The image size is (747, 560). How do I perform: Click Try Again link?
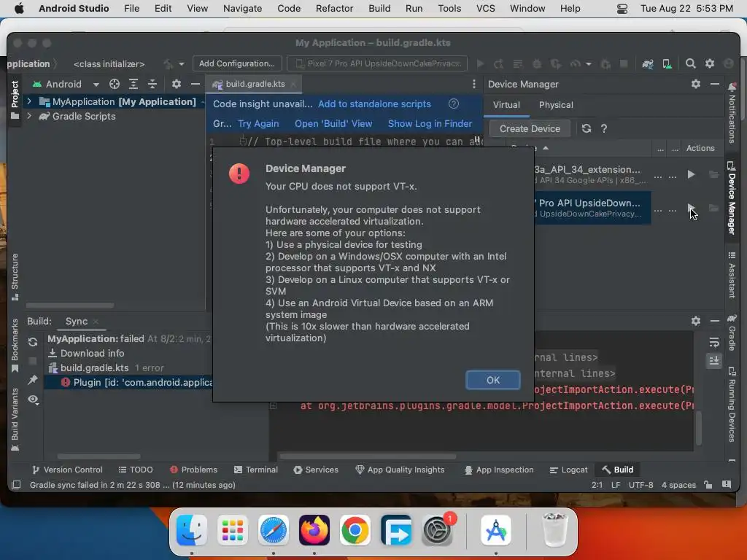click(258, 123)
